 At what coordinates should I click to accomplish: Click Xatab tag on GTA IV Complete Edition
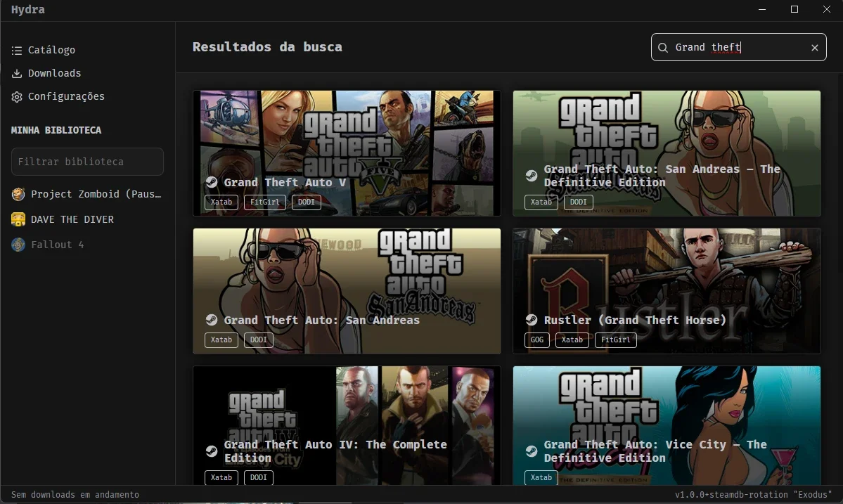click(x=221, y=477)
